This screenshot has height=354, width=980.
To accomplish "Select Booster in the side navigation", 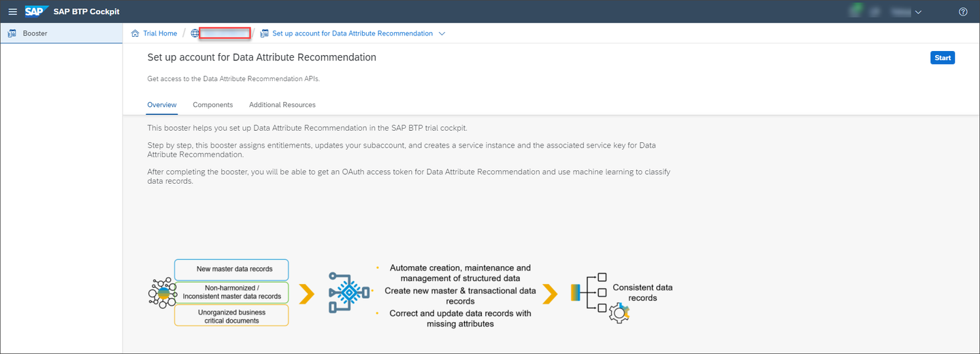I will [61, 33].
